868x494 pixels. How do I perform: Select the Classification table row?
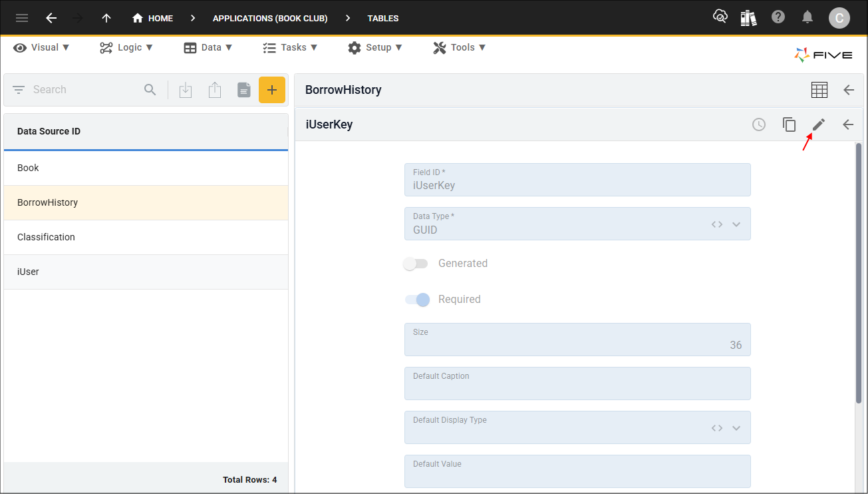pyautogui.click(x=146, y=237)
